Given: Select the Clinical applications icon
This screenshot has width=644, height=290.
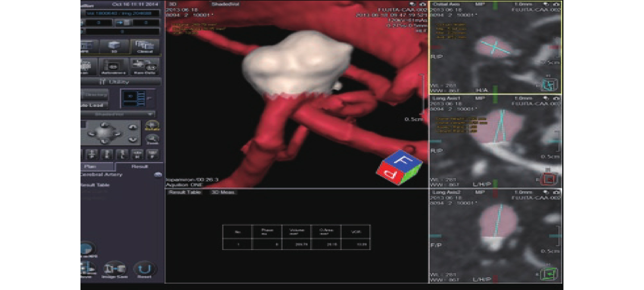Looking at the screenshot, I should [145, 46].
